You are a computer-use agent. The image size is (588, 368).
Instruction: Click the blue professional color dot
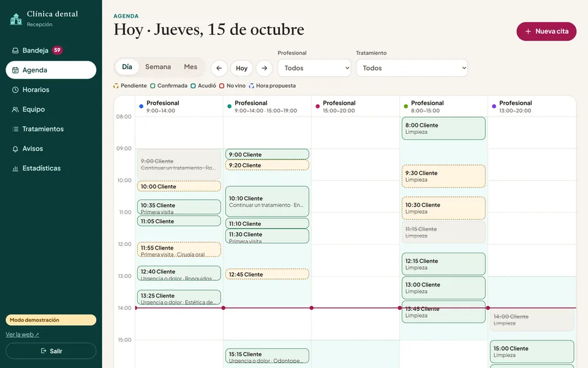141,106
